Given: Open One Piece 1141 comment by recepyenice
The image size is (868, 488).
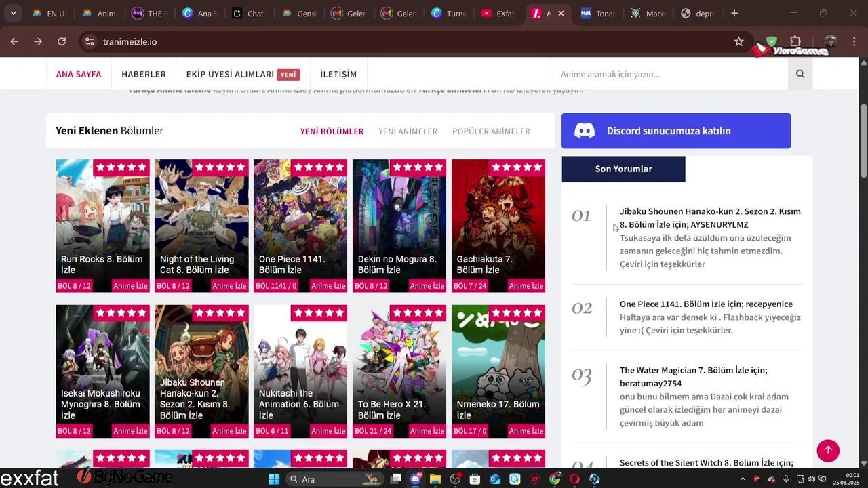Looking at the screenshot, I should [x=706, y=304].
